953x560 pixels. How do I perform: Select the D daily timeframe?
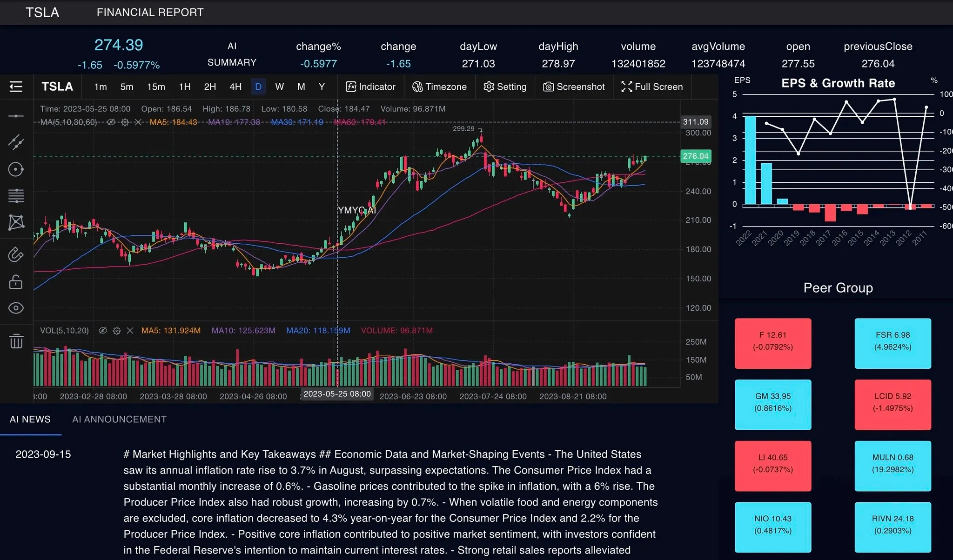[258, 87]
